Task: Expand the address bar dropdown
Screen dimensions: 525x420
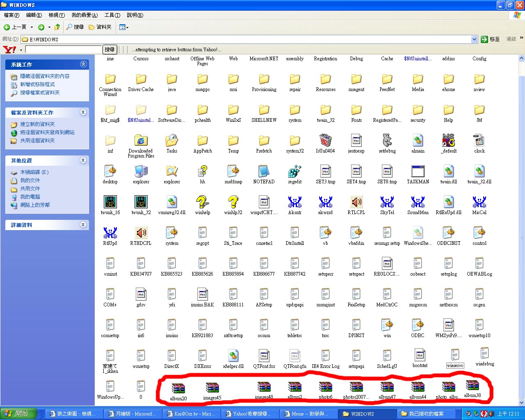Action: (x=474, y=39)
